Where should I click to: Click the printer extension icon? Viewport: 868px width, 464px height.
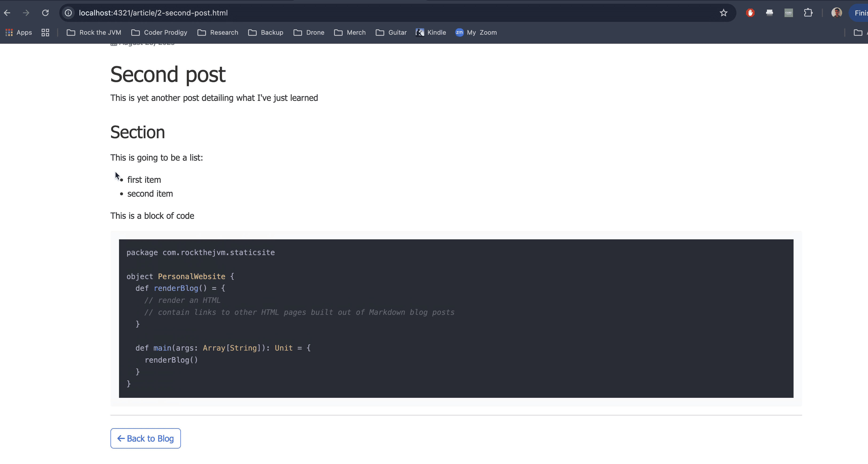(769, 13)
